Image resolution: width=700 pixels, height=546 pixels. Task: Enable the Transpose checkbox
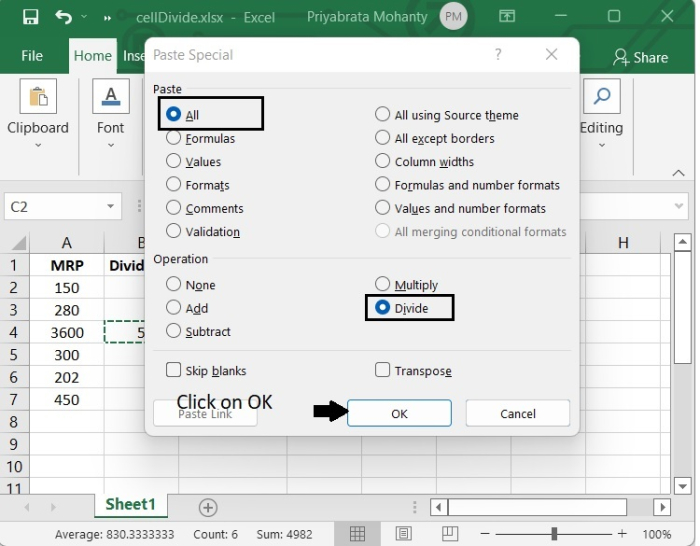pos(382,370)
